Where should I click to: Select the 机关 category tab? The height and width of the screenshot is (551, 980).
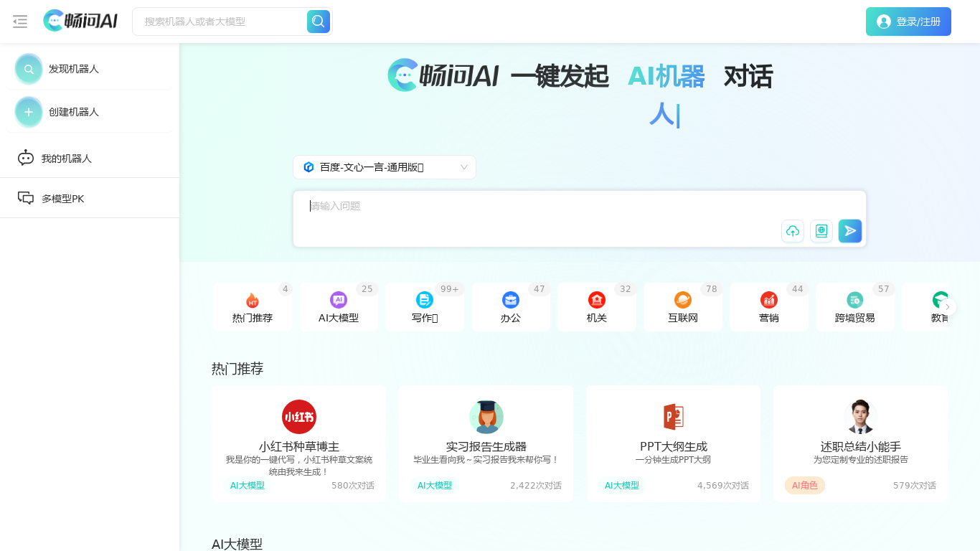(597, 307)
